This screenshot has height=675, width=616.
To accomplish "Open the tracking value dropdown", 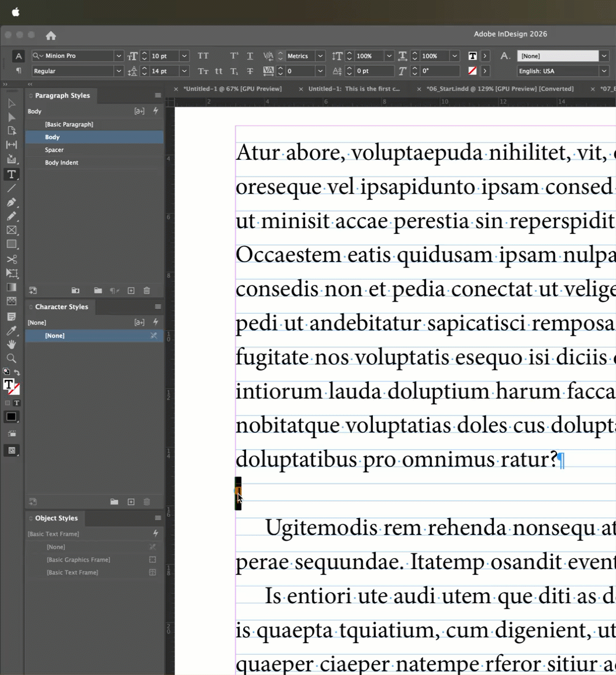I will tap(320, 71).
